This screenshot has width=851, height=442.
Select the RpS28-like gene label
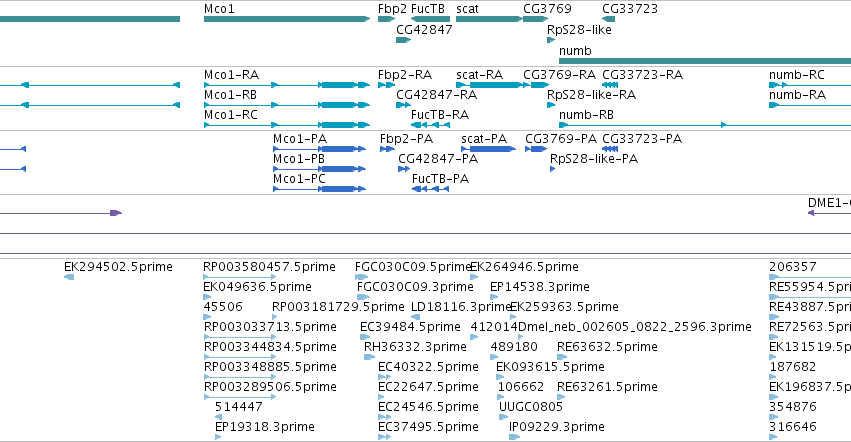[579, 30]
